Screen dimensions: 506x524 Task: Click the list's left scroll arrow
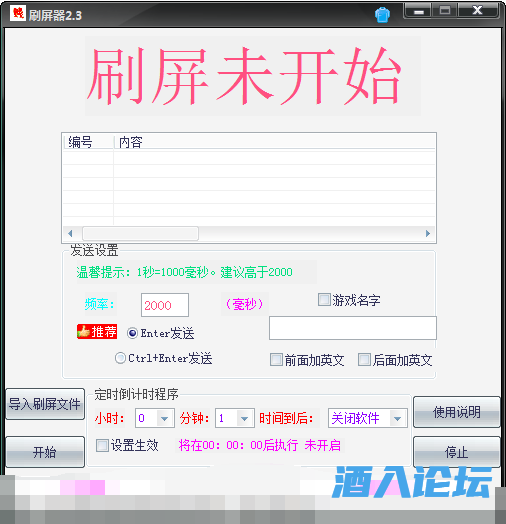pyautogui.click(x=70, y=233)
